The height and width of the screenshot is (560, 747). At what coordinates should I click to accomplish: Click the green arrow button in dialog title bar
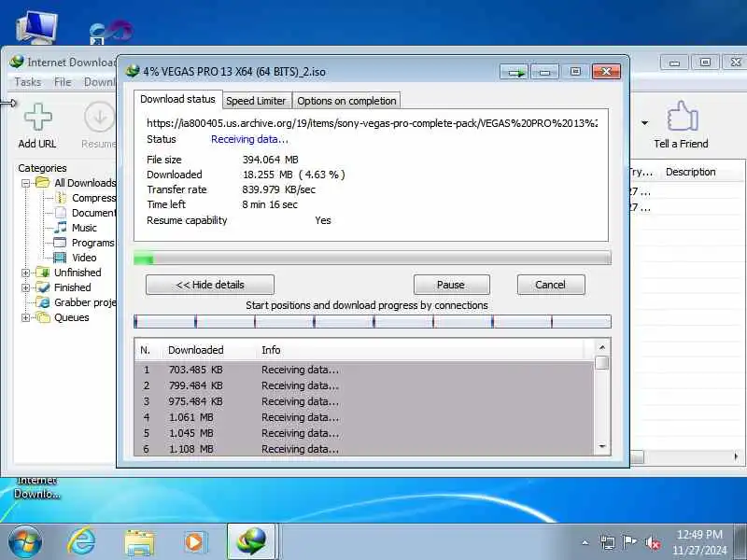point(514,72)
